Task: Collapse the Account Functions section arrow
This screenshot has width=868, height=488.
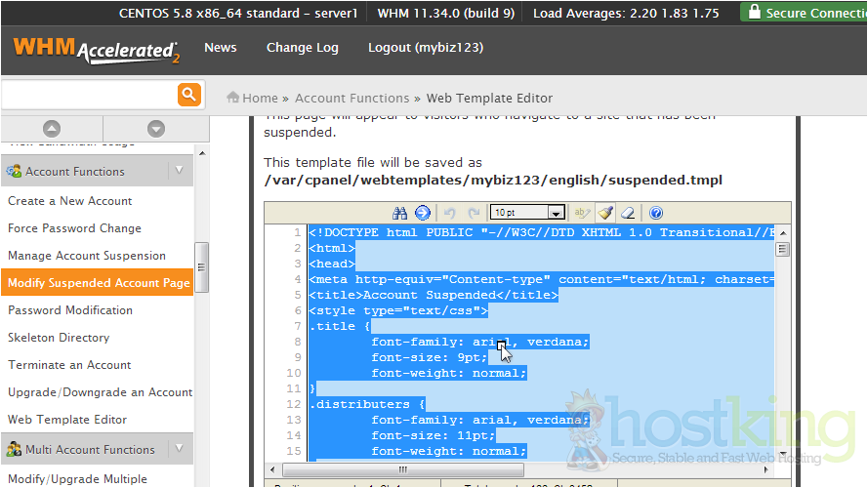Action: (179, 171)
